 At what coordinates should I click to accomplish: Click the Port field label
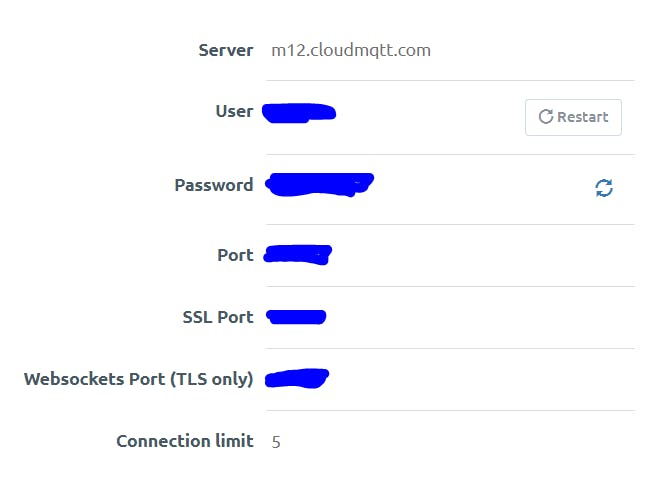(x=235, y=255)
